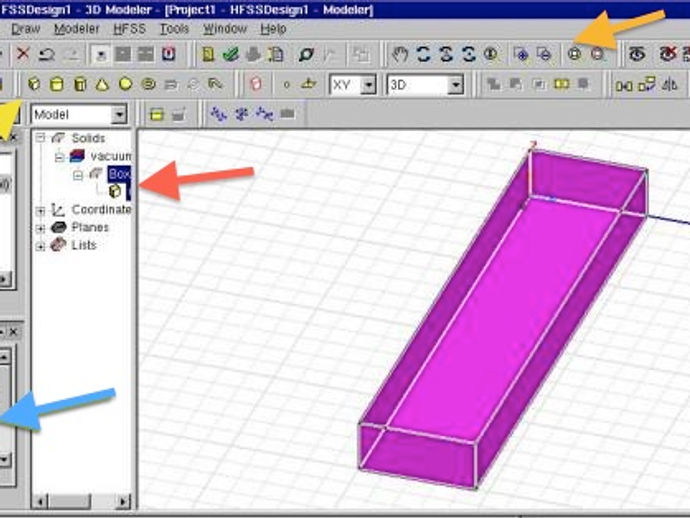The height and width of the screenshot is (518, 690).
Task: Expand the Lists tree node
Action: (40, 246)
